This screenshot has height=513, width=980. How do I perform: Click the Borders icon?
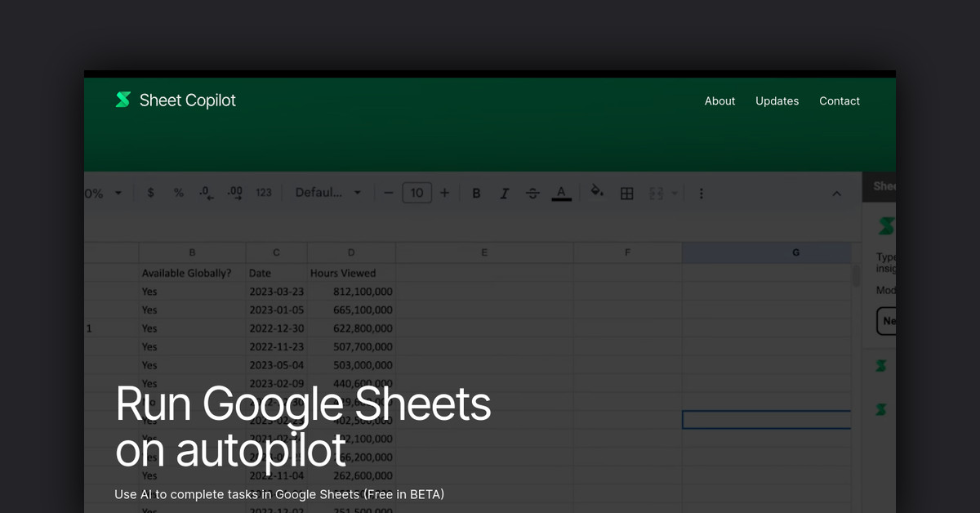coord(626,193)
